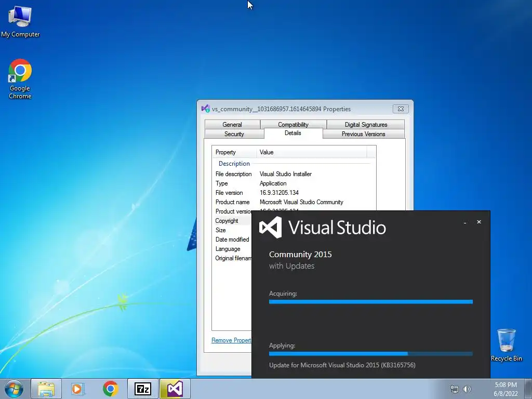Open the Digital Signatures tab
This screenshot has height=399, width=532.
coord(366,125)
